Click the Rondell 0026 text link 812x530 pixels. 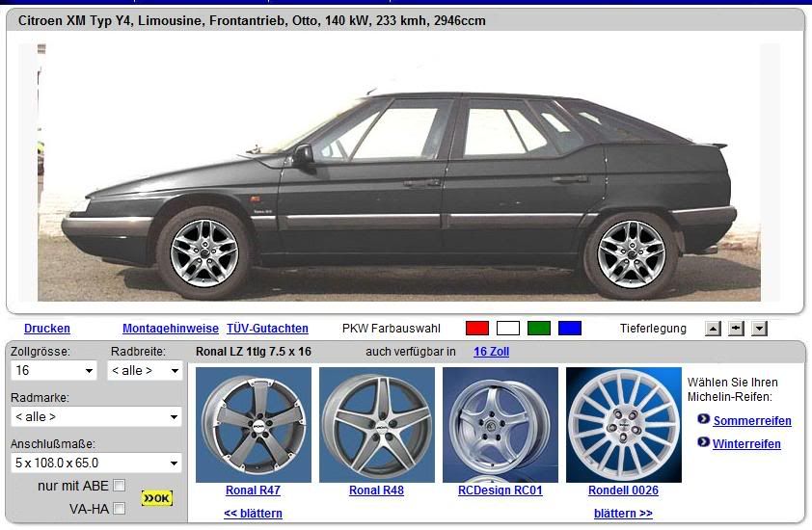(624, 490)
